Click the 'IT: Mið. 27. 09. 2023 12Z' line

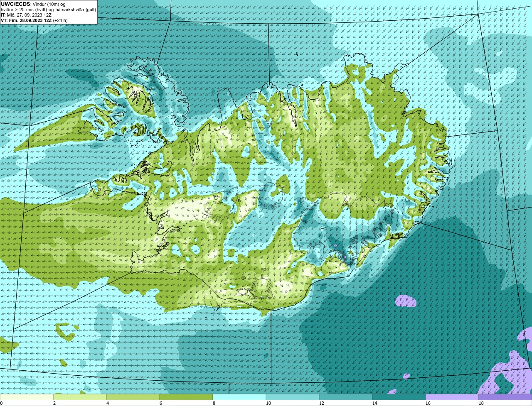click(26, 15)
